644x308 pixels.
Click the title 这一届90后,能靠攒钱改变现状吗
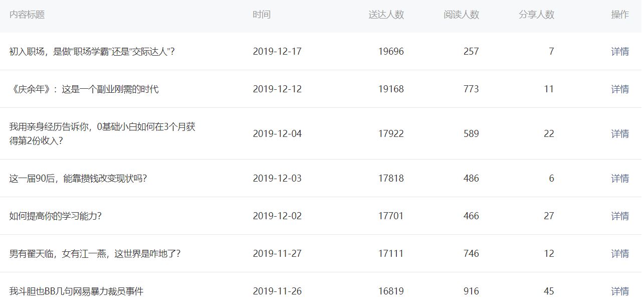(78, 179)
